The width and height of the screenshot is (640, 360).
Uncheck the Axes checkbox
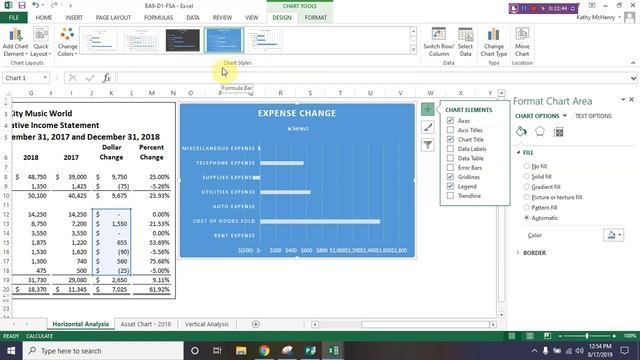[450, 121]
